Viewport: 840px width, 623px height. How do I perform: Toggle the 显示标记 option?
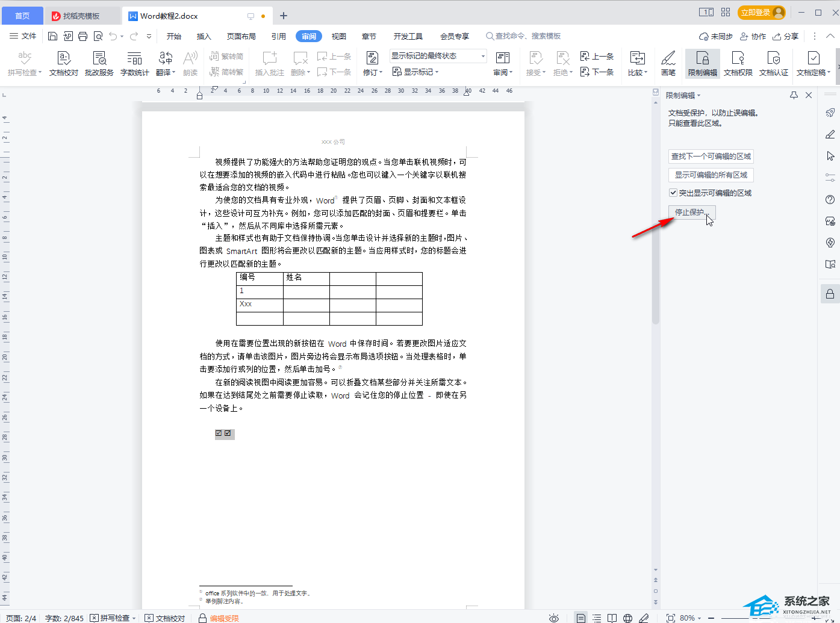(x=415, y=72)
